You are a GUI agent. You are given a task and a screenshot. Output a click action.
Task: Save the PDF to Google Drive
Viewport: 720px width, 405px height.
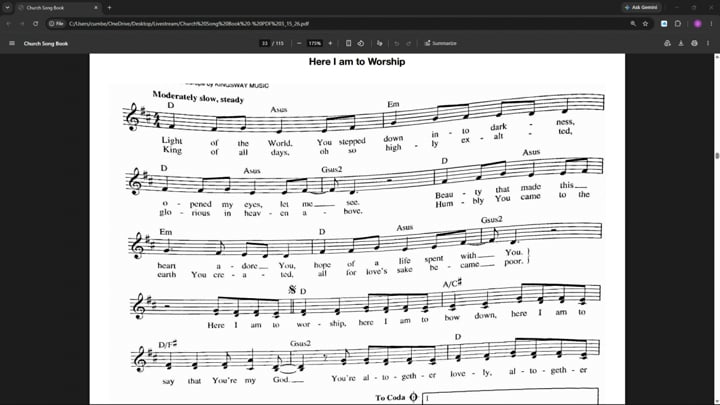coord(667,43)
